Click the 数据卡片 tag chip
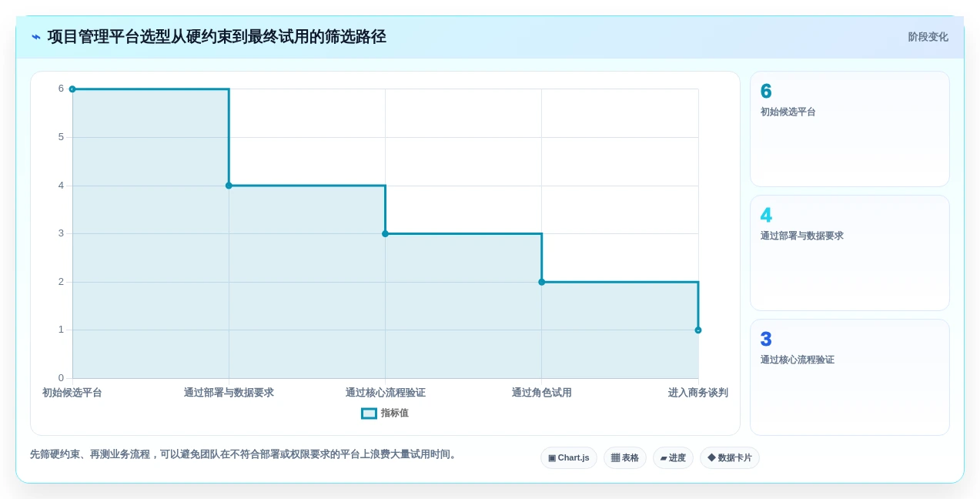Image resolution: width=980 pixels, height=499 pixels. (730, 458)
